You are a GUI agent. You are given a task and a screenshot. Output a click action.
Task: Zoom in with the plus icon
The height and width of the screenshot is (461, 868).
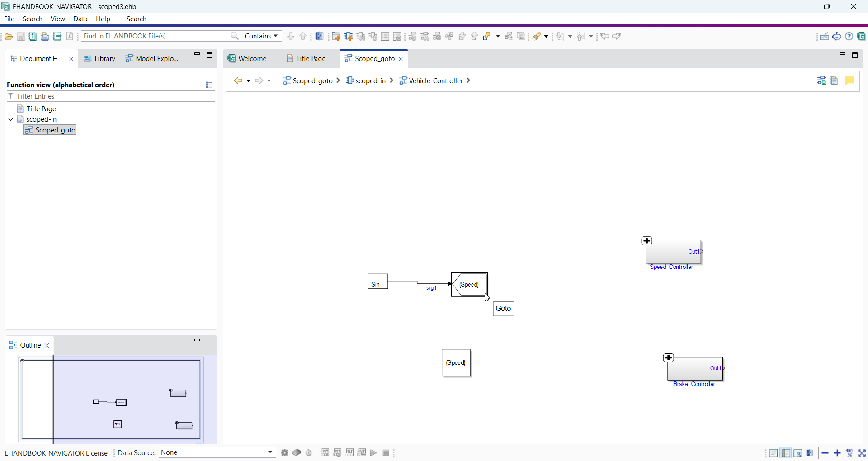tap(837, 453)
